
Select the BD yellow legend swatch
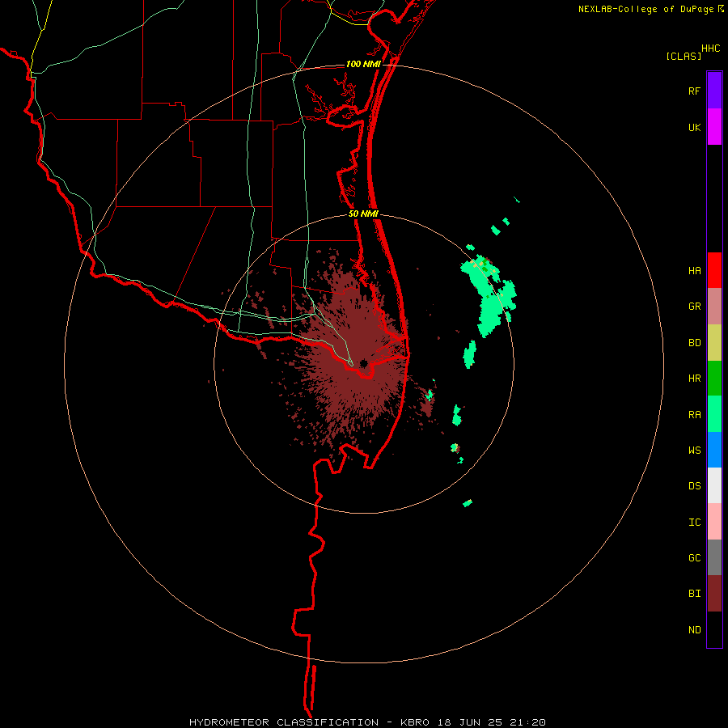(714, 343)
